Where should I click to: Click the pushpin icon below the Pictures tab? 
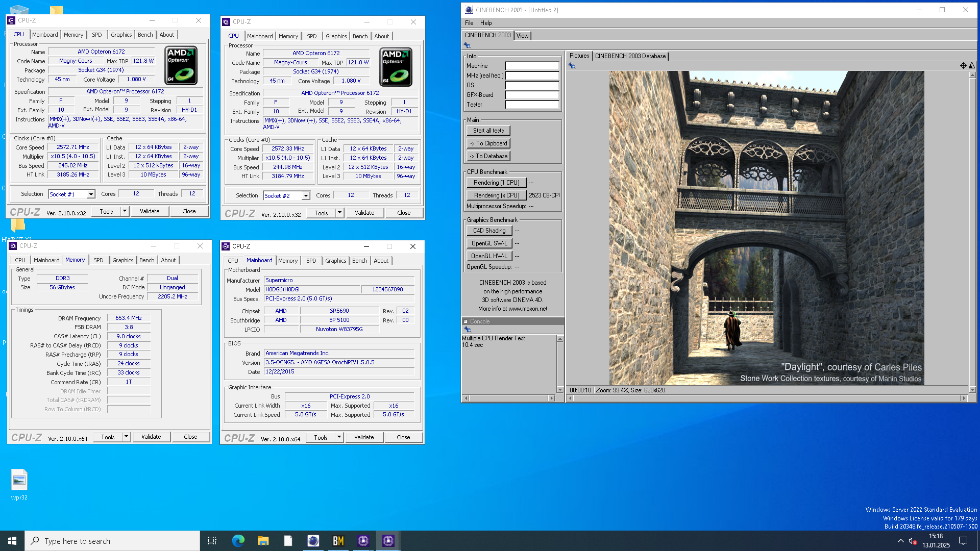click(x=572, y=66)
